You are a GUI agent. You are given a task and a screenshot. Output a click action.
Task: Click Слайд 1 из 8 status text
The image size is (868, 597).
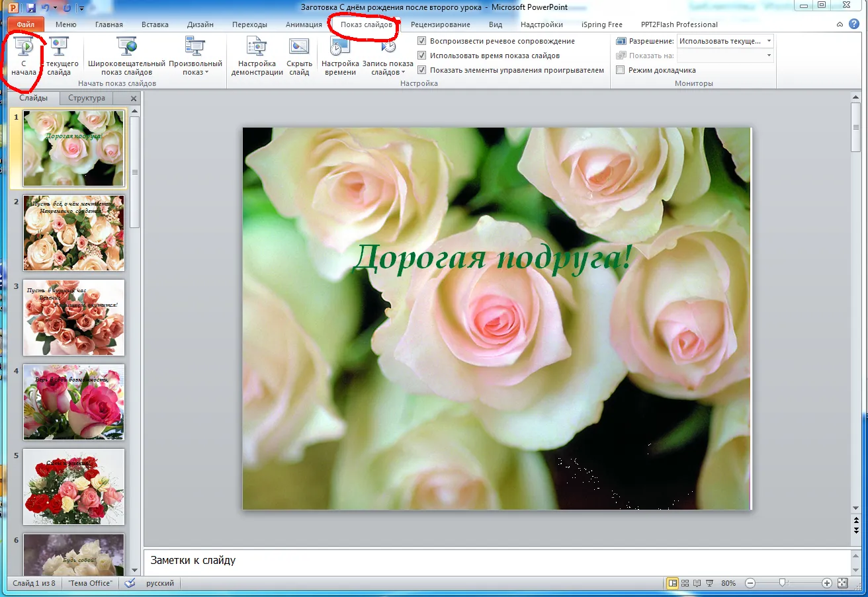coord(34,583)
